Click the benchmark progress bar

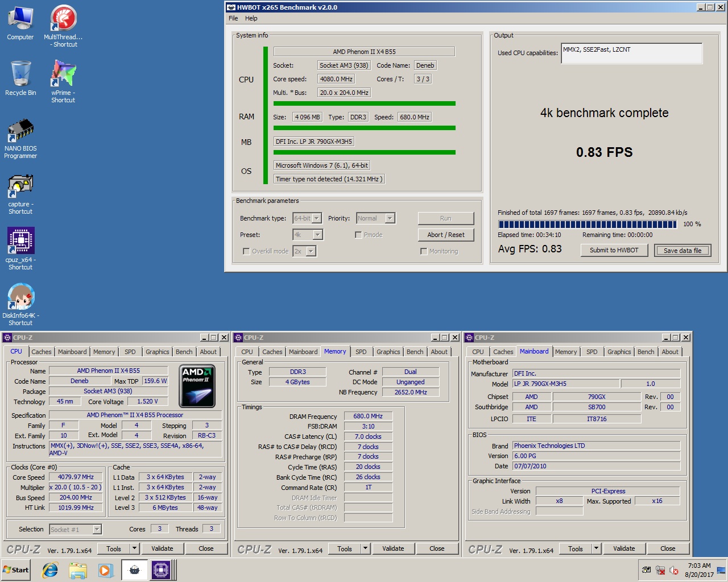point(588,225)
